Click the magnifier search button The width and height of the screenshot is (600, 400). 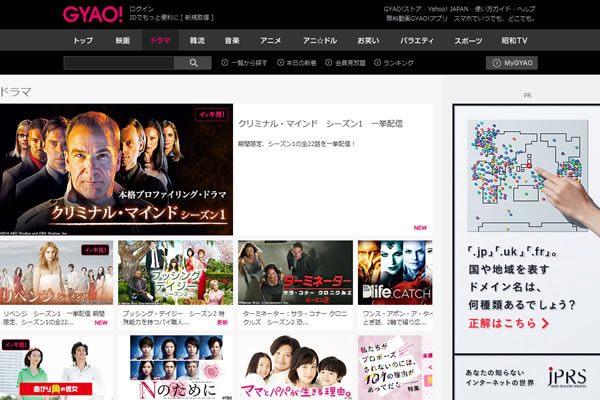click(193, 63)
